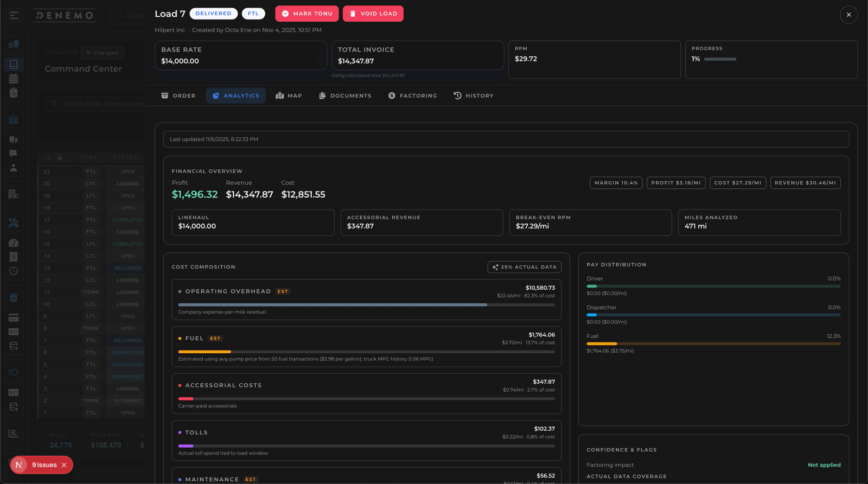Screen dimensions: 868x484
Task: Click the Fuel pay distribution bar
Action: coord(713,343)
